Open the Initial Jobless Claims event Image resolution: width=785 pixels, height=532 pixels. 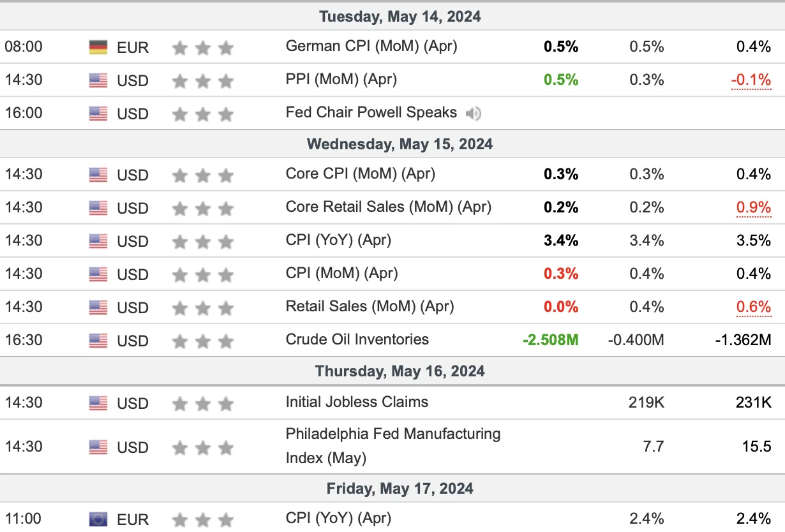[357, 402]
